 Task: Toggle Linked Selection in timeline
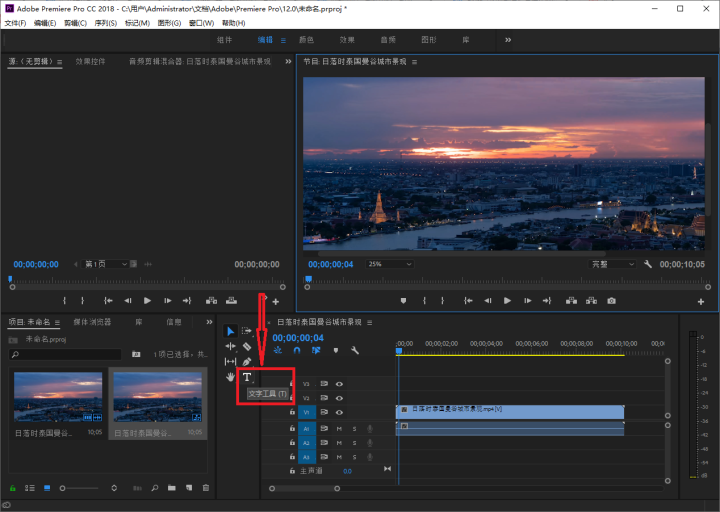[x=316, y=350]
